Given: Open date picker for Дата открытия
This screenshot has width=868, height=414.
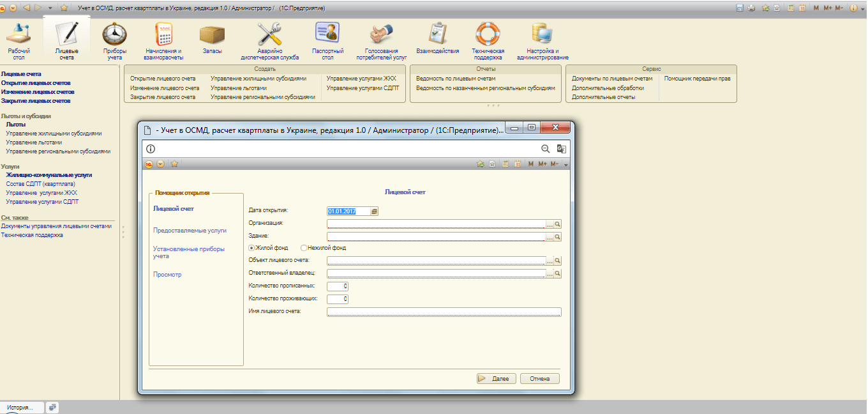Looking at the screenshot, I should click(x=375, y=211).
